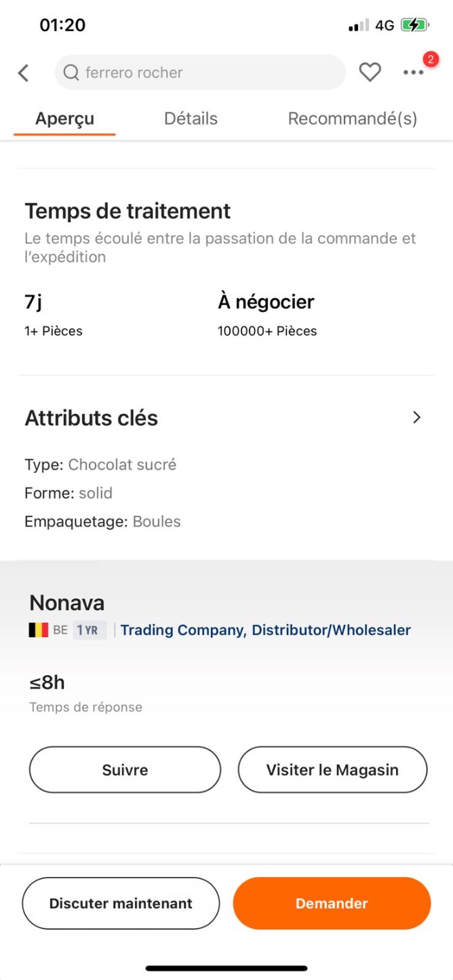Tap Discuter maintenant button

[121, 903]
